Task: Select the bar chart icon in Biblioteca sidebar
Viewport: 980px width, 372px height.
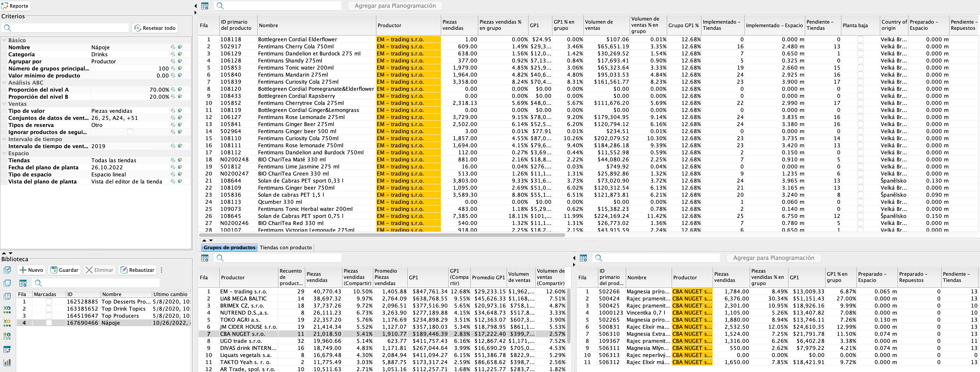Action: tap(7, 363)
